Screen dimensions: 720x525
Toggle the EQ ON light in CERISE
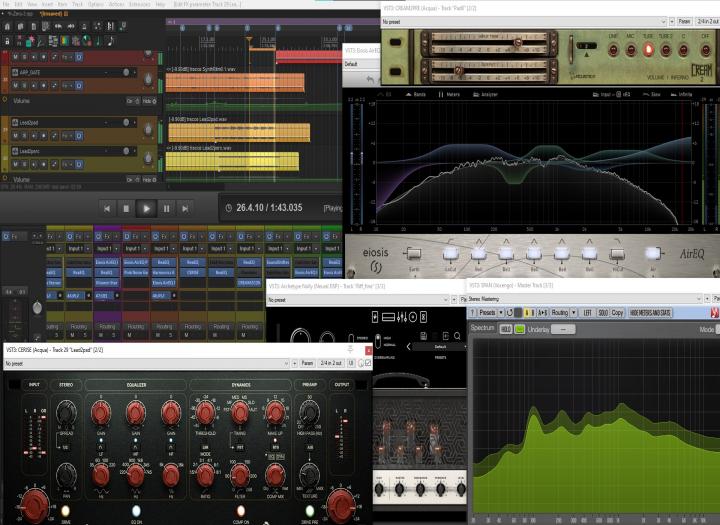coord(136,511)
